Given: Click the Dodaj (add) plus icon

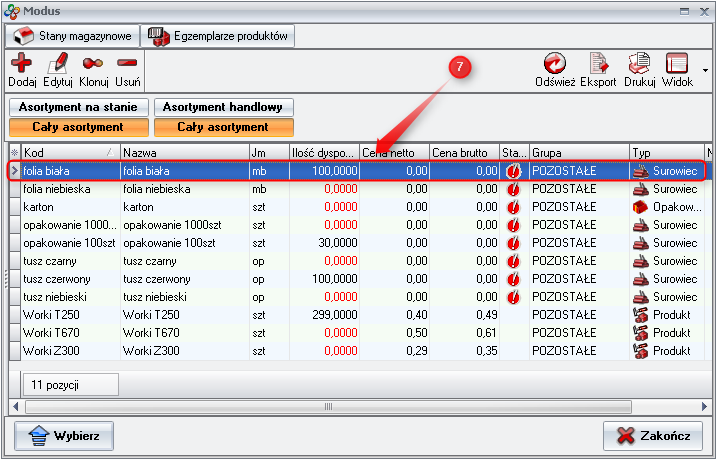Looking at the screenshot, I should click(21, 64).
